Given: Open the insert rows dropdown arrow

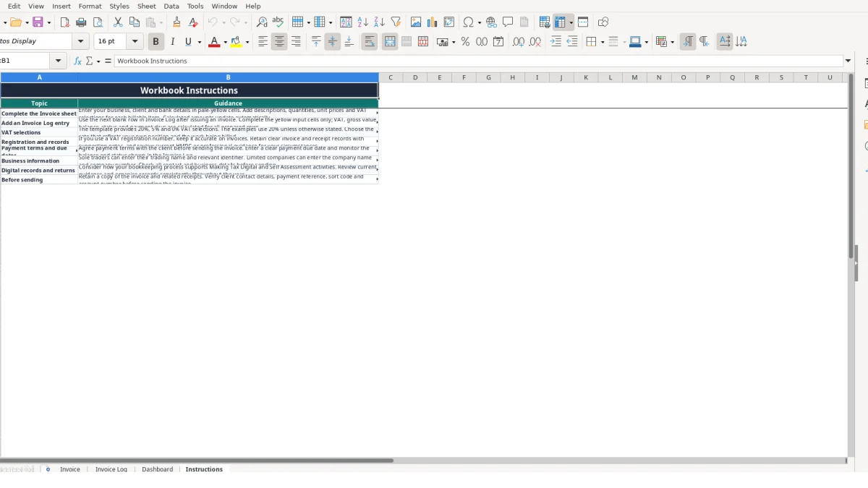Looking at the screenshot, I should (x=309, y=22).
